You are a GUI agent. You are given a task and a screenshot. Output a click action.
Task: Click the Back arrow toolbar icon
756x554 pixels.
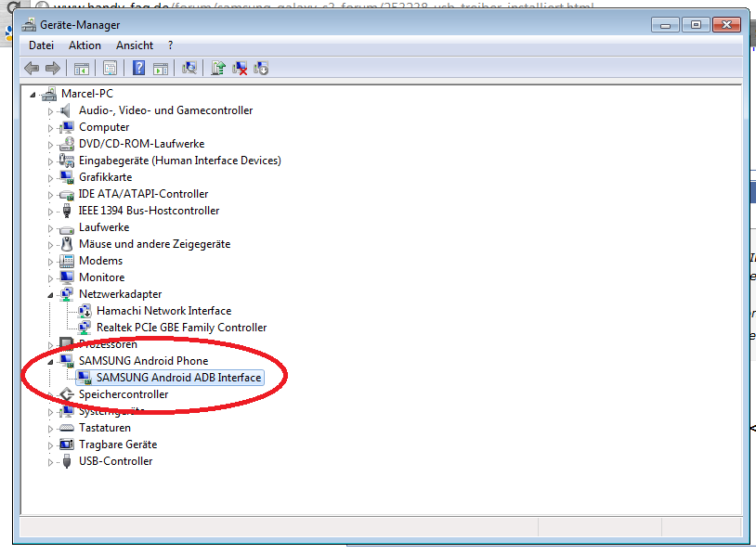(32, 68)
